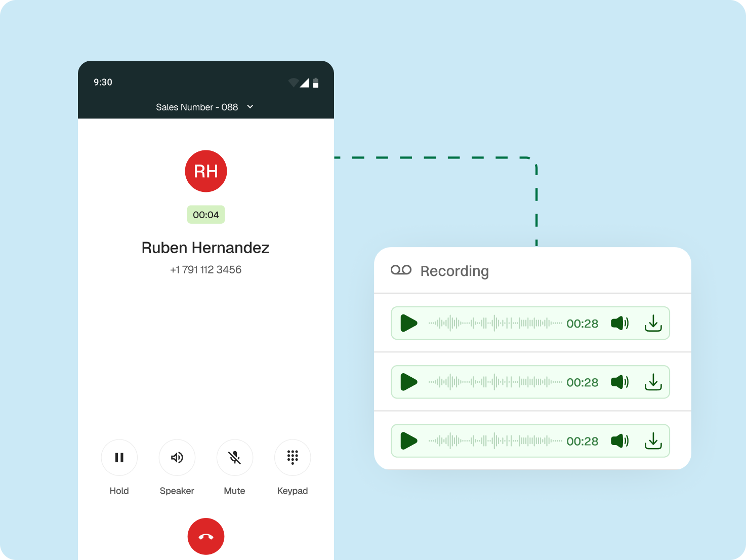Image resolution: width=746 pixels, height=560 pixels.
Task: Open the Keypad icon
Action: click(x=292, y=457)
